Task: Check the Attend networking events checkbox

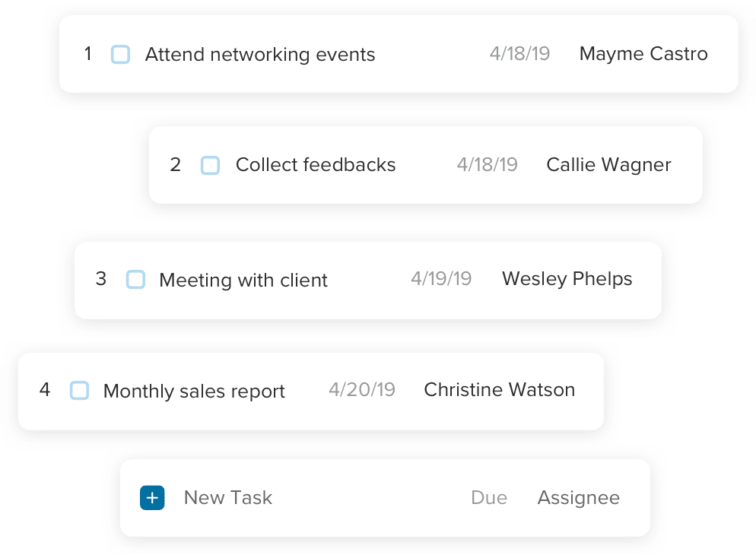Action: [x=120, y=54]
